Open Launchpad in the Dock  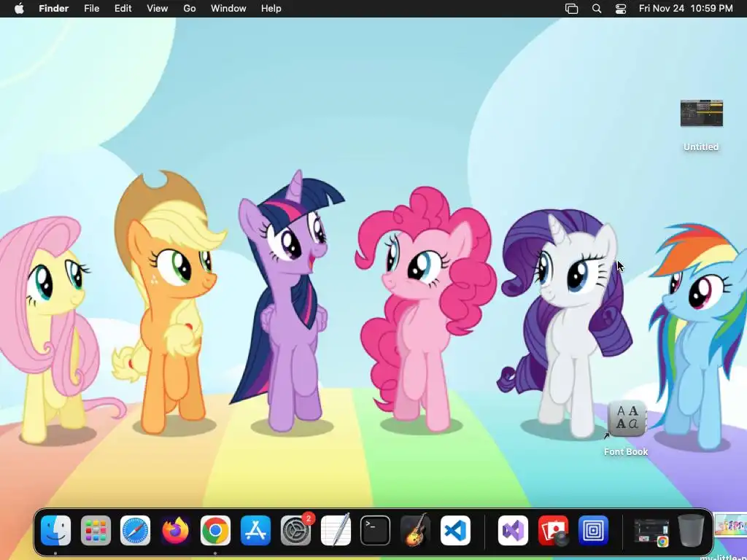[96, 531]
